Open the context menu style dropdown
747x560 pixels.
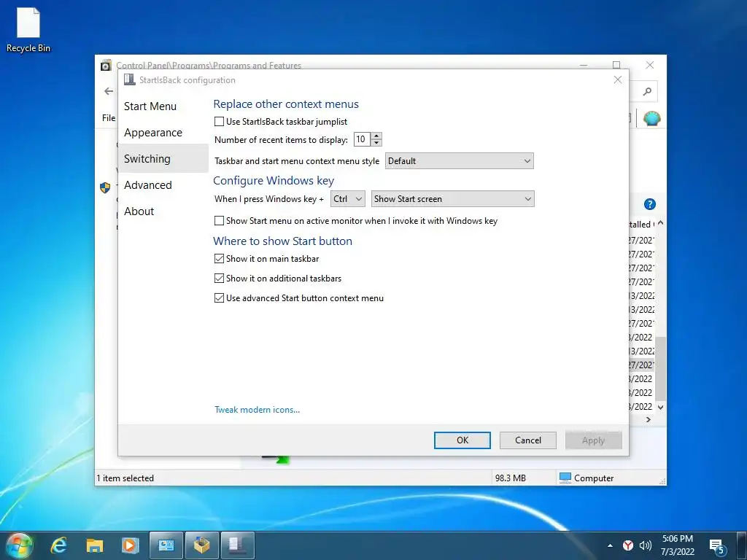click(460, 161)
